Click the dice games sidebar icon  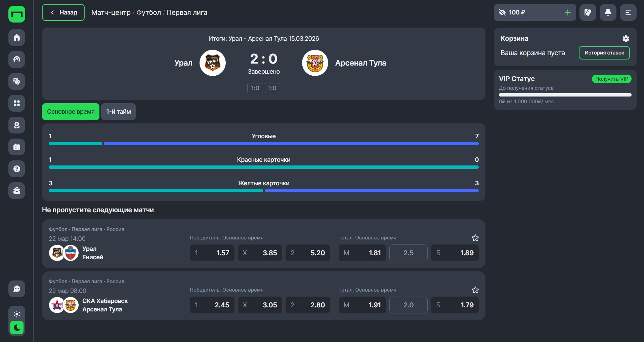[x=17, y=81]
